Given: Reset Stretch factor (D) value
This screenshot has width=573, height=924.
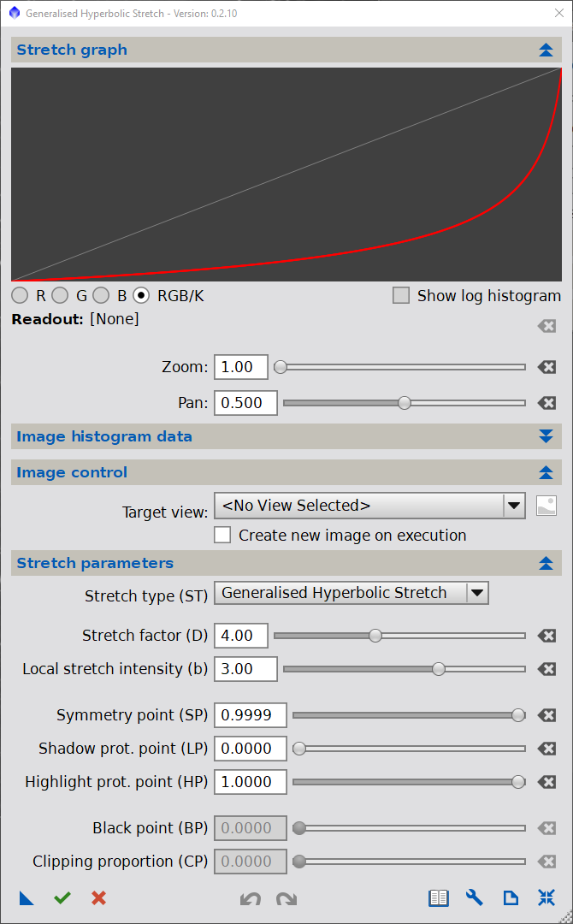Looking at the screenshot, I should (546, 636).
